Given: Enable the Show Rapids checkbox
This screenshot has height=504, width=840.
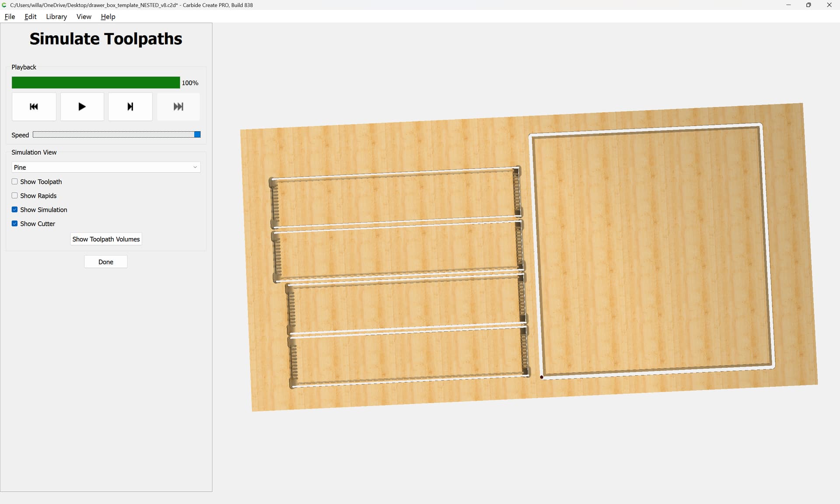Looking at the screenshot, I should click(15, 196).
